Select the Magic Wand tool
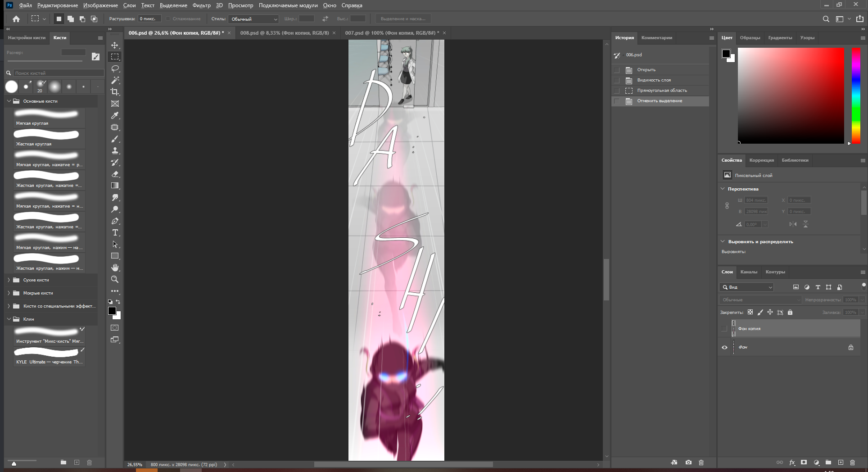Image resolution: width=868 pixels, height=472 pixels. [115, 80]
